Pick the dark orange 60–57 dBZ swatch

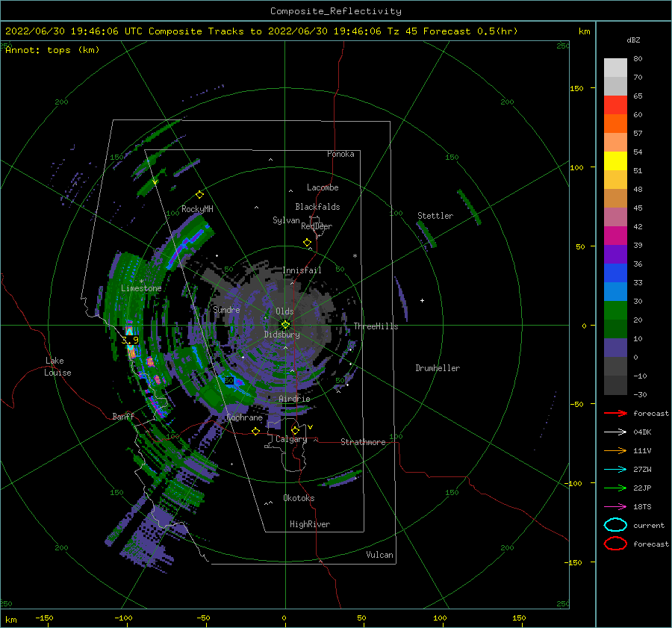(x=615, y=123)
